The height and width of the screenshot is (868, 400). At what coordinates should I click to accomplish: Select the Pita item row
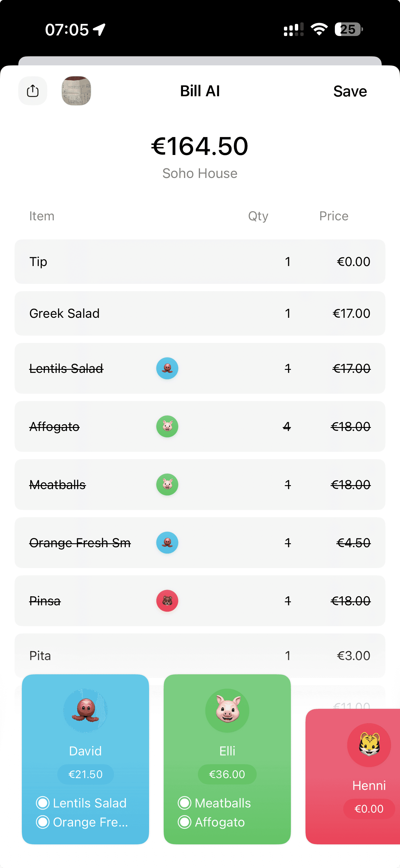(200, 656)
